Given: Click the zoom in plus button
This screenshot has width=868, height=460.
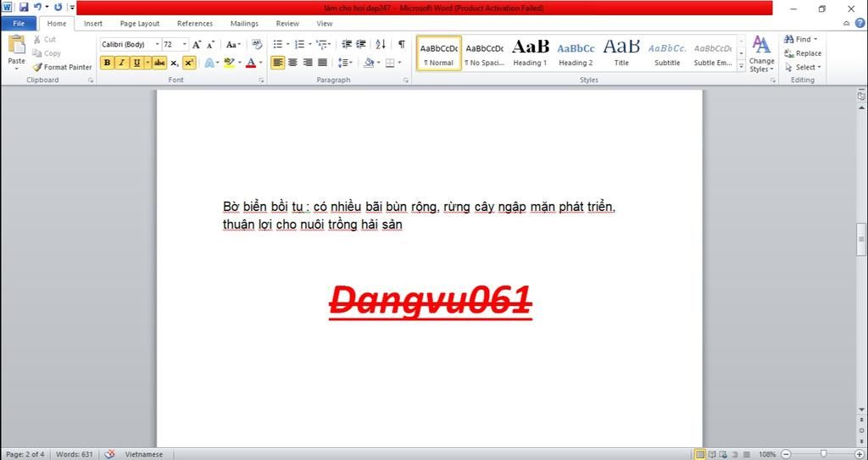Looking at the screenshot, I should click(860, 454).
